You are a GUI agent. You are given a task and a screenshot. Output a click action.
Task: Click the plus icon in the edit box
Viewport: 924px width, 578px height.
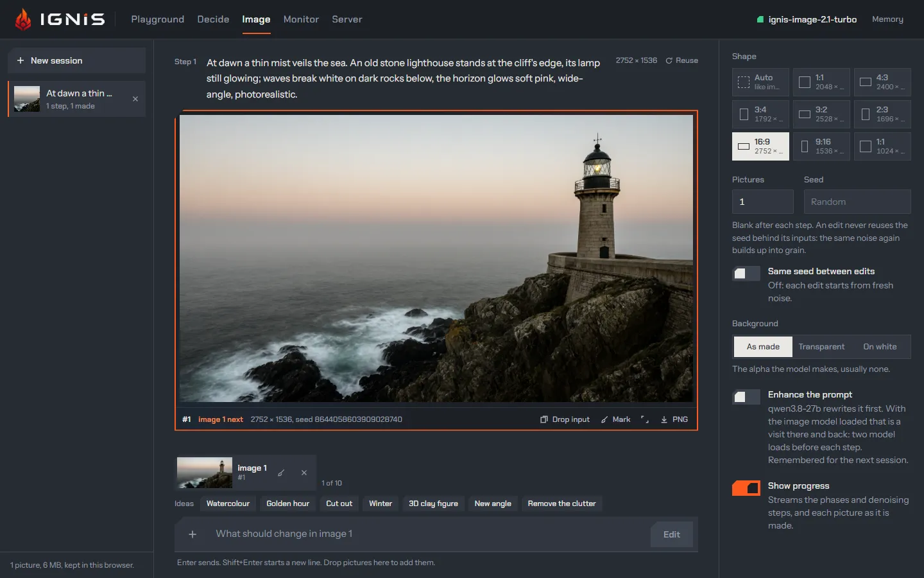tap(193, 534)
